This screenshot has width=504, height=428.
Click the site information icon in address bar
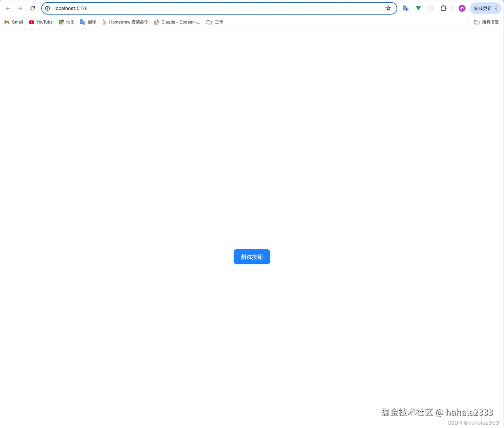(x=47, y=8)
